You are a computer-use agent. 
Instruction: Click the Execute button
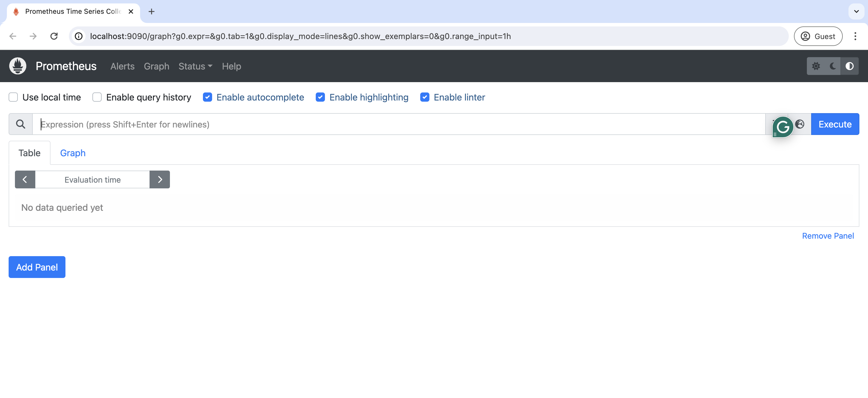tap(835, 124)
